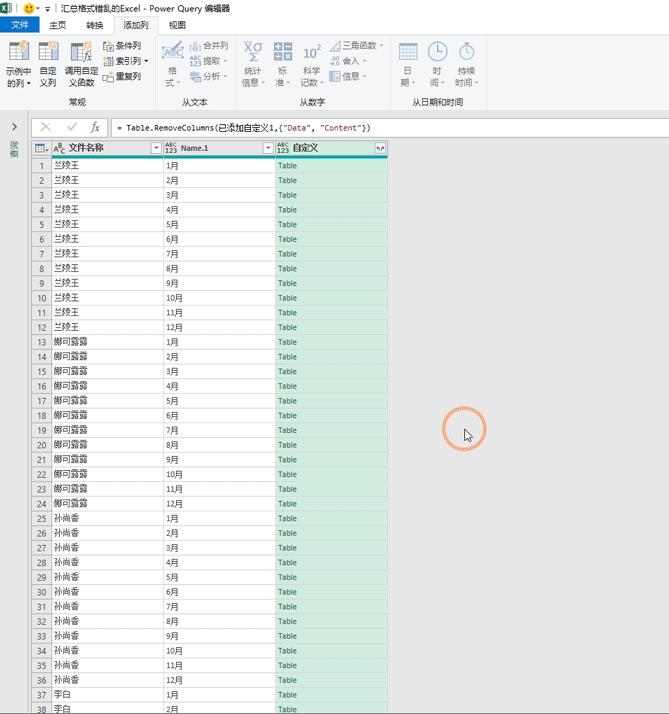The height and width of the screenshot is (714, 669).
Task: Click the Table cell in row 25
Action: point(332,518)
